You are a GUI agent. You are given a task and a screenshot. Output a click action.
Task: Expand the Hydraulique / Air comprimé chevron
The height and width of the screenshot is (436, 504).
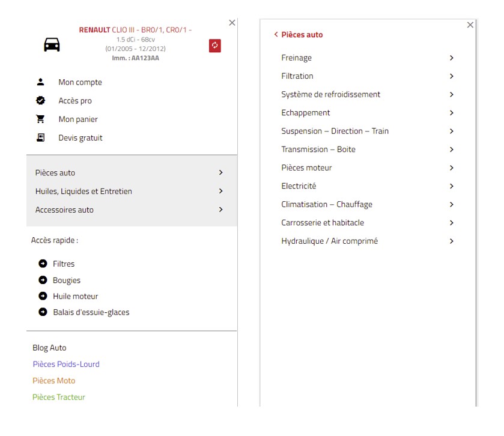pos(452,241)
